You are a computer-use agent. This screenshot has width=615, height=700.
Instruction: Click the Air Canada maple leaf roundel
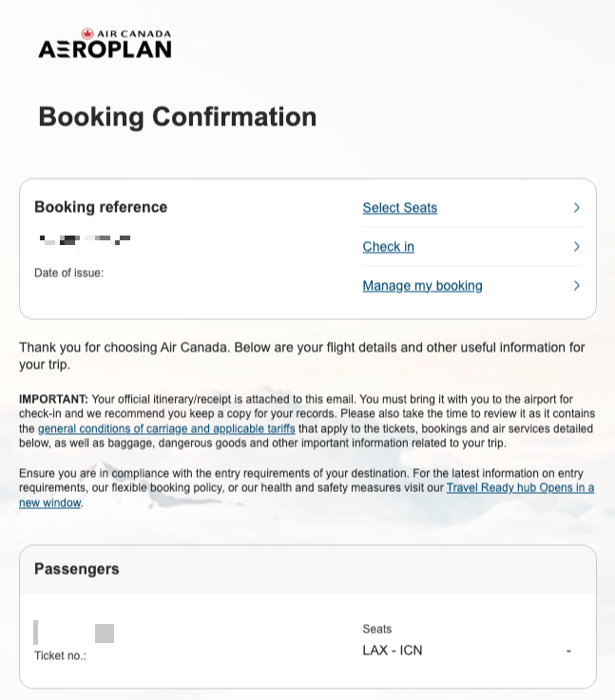87,33
